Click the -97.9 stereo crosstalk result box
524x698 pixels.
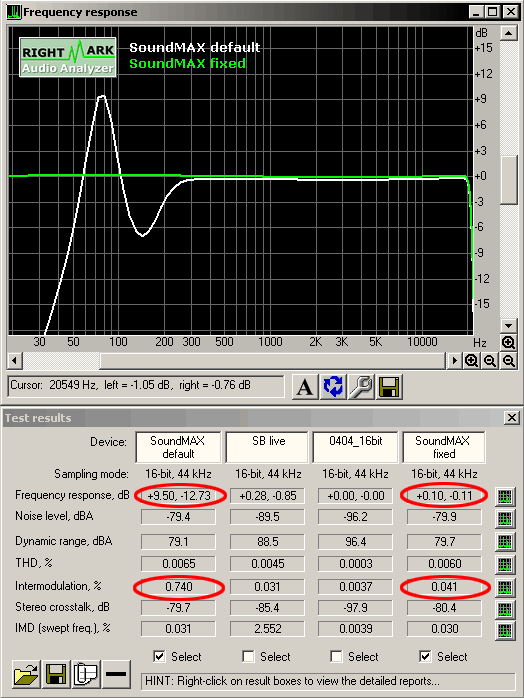pyautogui.click(x=355, y=608)
